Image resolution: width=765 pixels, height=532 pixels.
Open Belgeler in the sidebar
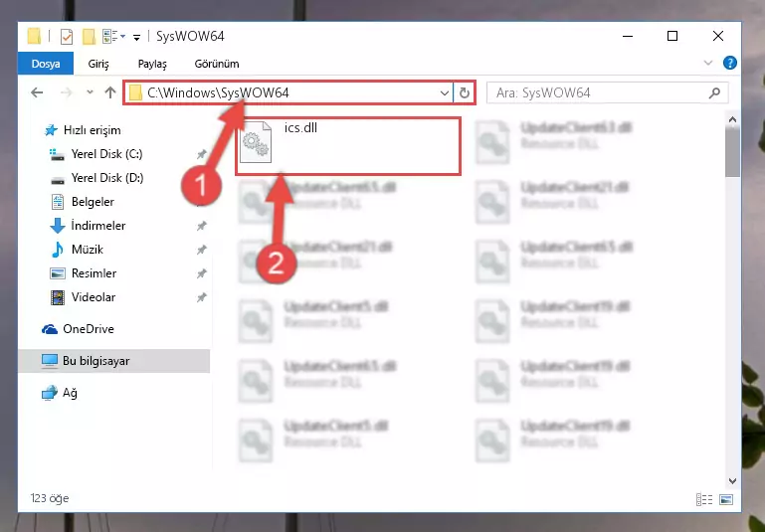[93, 202]
